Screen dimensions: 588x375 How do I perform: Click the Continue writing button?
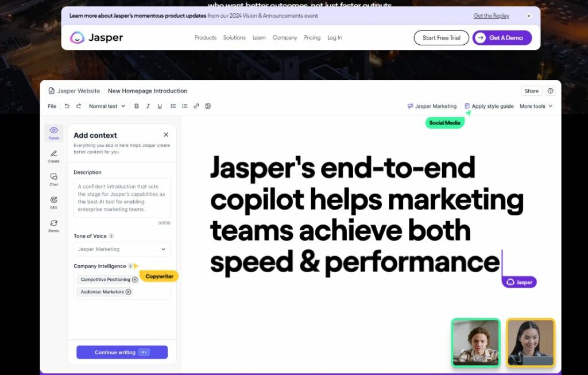coord(122,352)
